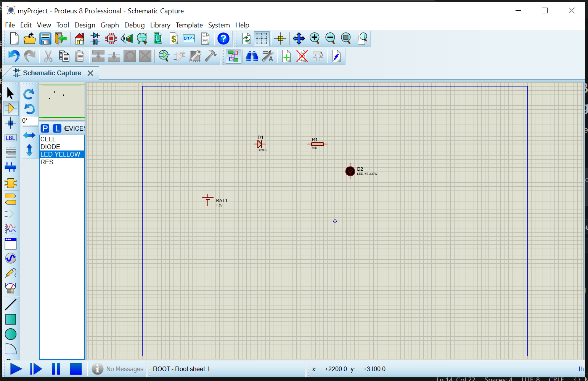Click the Undo arrow icon
The image size is (588, 381).
[14, 56]
